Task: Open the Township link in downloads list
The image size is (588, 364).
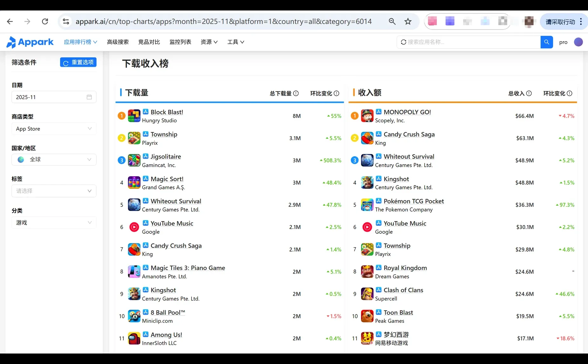Action: 164,134
